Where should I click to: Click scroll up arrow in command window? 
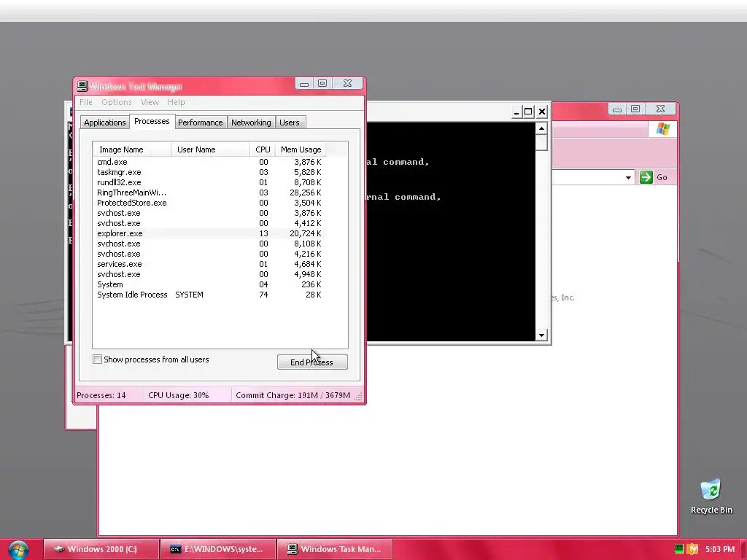point(541,128)
